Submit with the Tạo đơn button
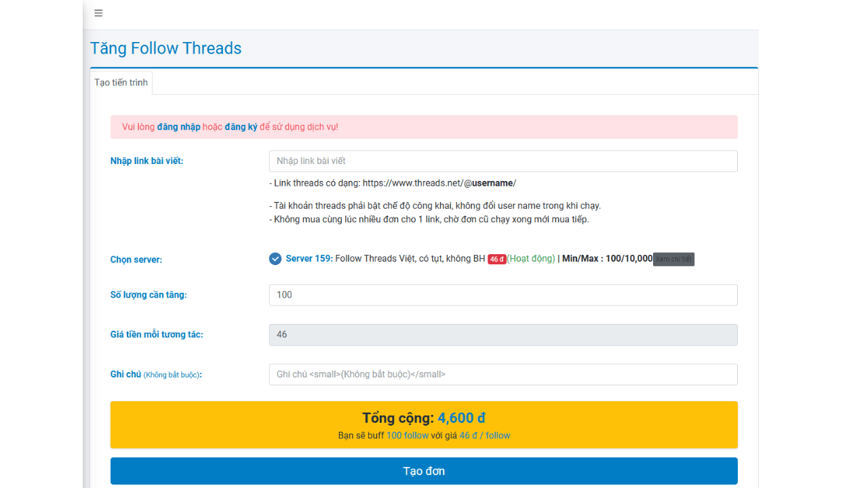This screenshot has width=868, height=488. (424, 471)
